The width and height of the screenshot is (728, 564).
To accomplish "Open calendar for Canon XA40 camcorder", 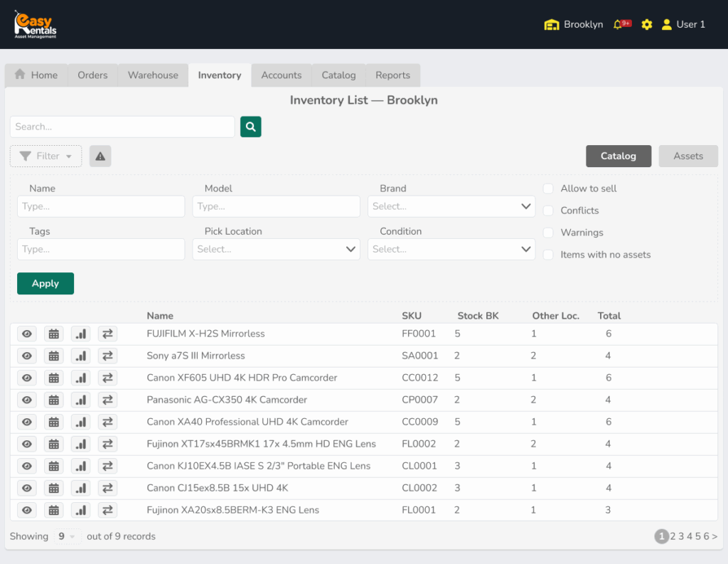I will pos(54,422).
